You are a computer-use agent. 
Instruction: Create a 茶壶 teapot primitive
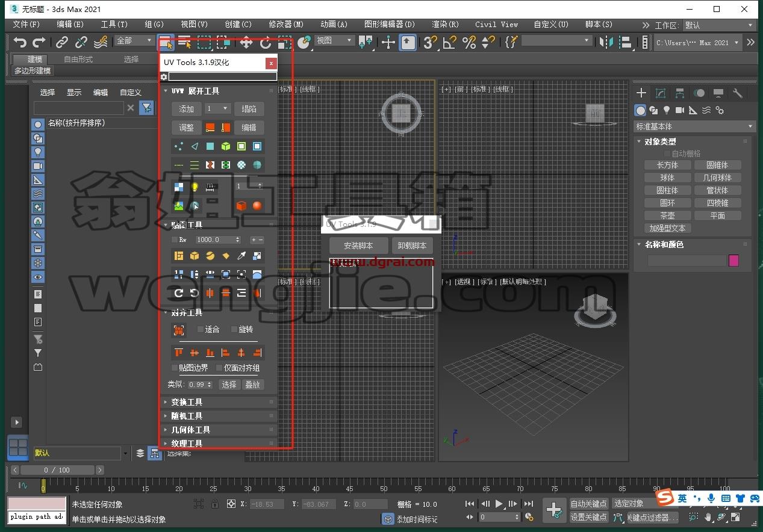(x=667, y=215)
